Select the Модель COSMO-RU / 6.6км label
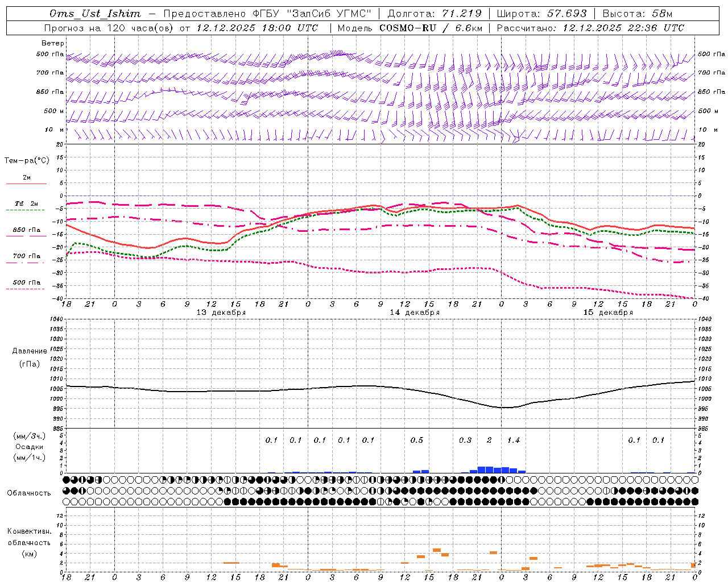The width and height of the screenshot is (728, 582). click(410, 28)
